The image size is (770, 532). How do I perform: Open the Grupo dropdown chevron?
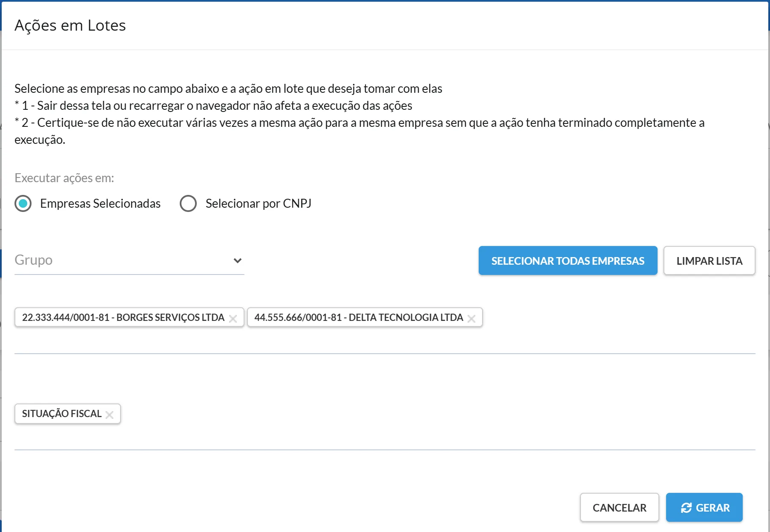tap(238, 260)
